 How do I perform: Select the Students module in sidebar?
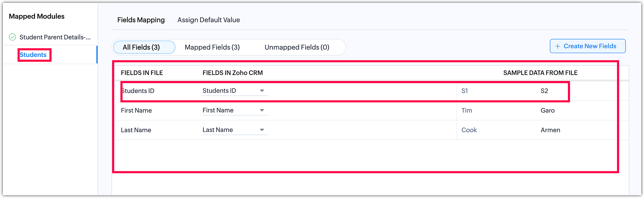coord(33,55)
